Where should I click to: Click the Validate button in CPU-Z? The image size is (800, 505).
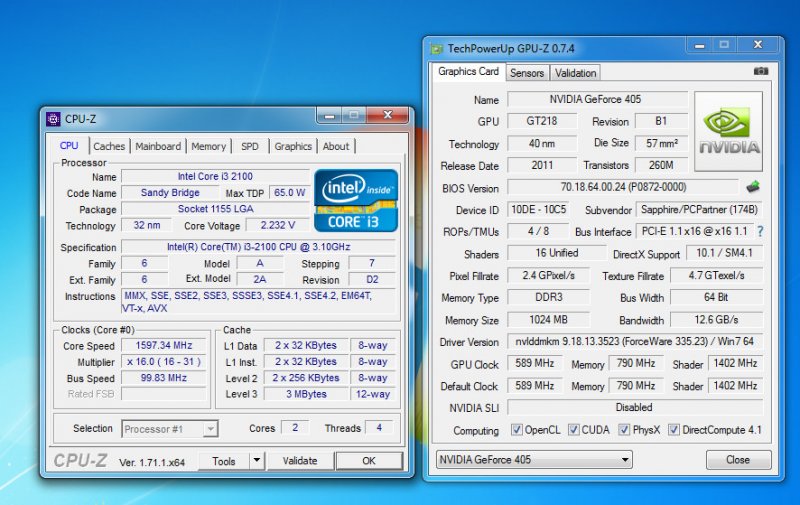[300, 461]
